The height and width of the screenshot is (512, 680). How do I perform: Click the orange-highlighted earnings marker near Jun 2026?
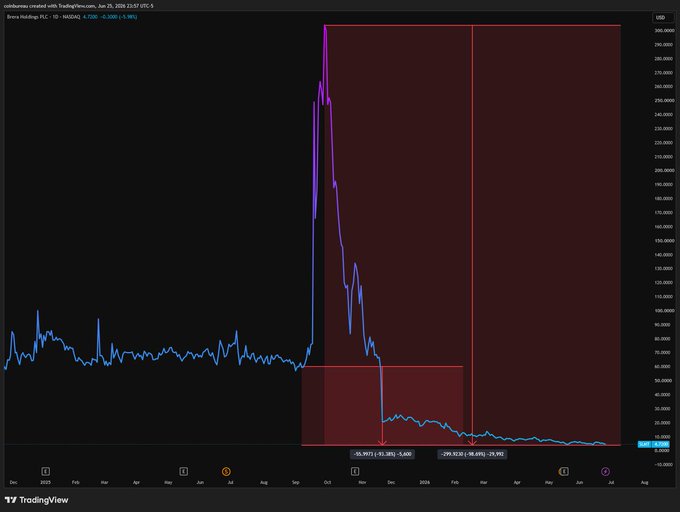[563, 471]
